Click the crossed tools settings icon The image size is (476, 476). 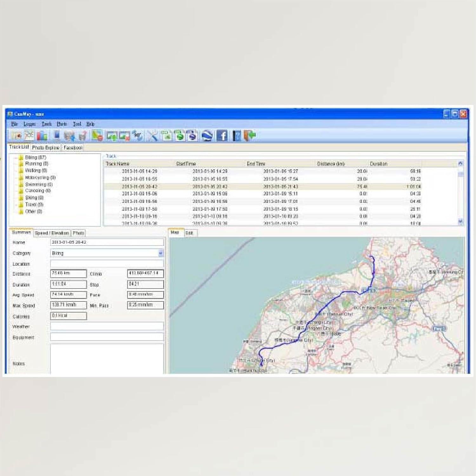pyautogui.click(x=152, y=136)
